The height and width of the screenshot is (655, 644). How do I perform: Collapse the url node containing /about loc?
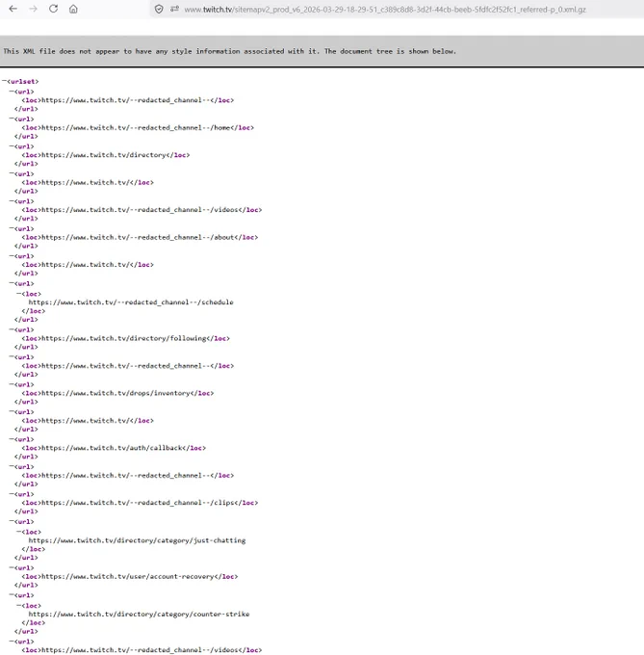pyautogui.click(x=12, y=228)
